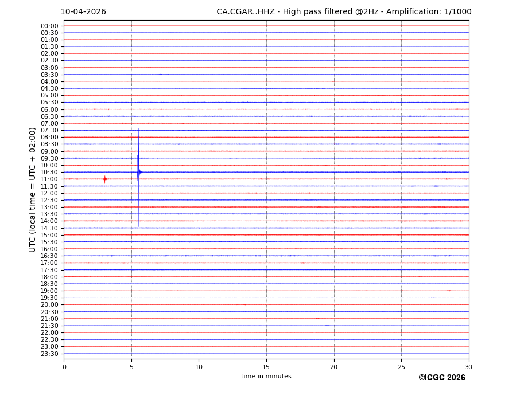The image size is (532, 399).
Task: Click the 20 tick label on x-axis
Action: tap(333, 367)
